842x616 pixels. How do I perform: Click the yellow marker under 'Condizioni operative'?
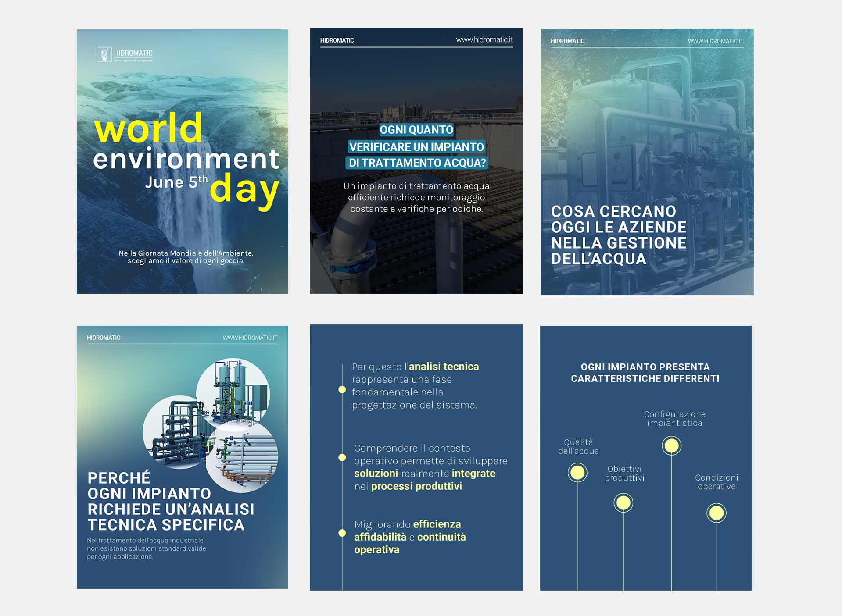click(717, 513)
